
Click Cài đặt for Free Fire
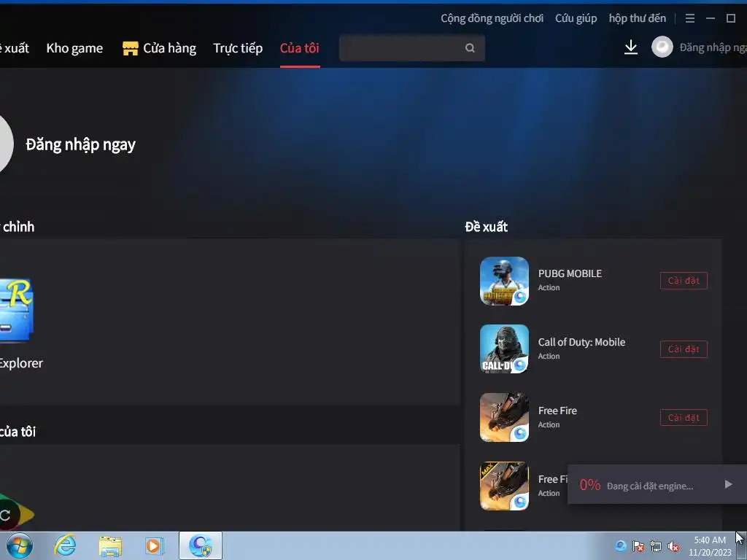pyautogui.click(x=684, y=418)
